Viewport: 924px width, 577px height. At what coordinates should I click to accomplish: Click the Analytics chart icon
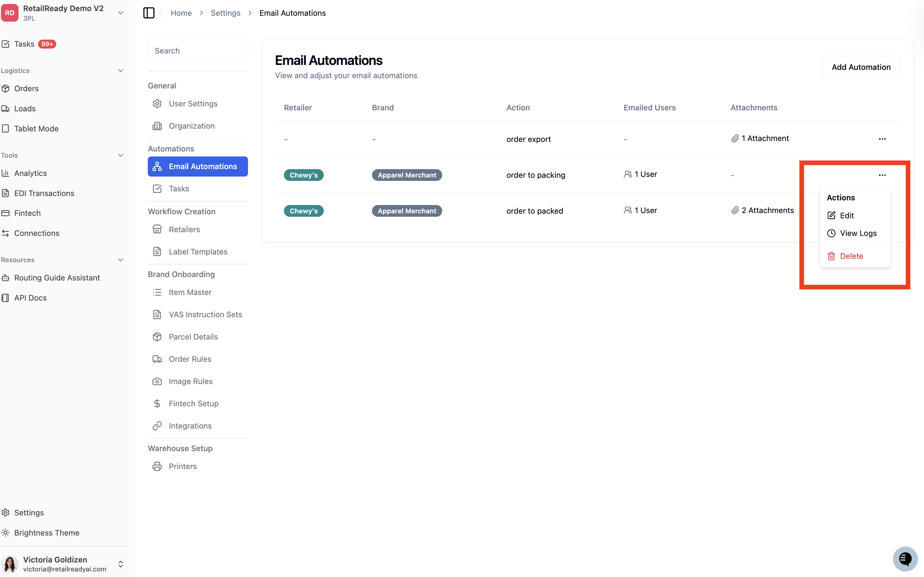pos(5,173)
